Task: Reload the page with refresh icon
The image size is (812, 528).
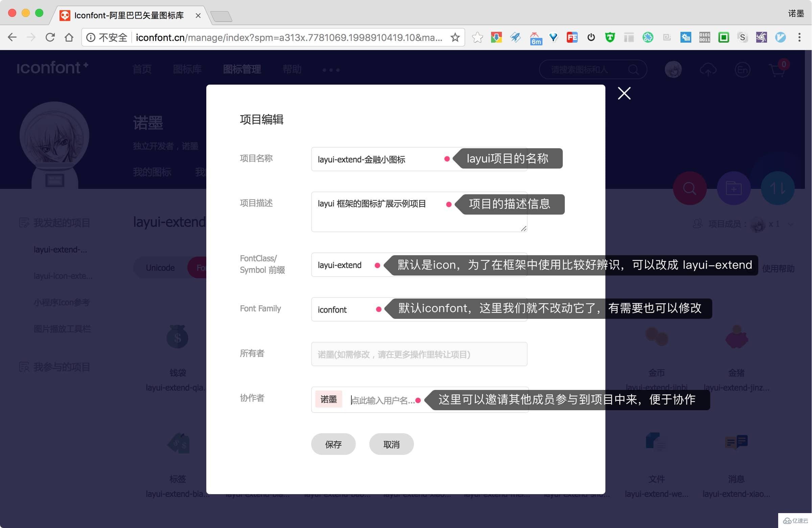Action: 50,37
